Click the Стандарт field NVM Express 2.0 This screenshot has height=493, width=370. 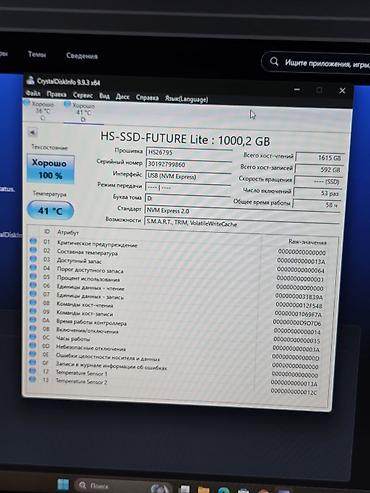coord(242,212)
